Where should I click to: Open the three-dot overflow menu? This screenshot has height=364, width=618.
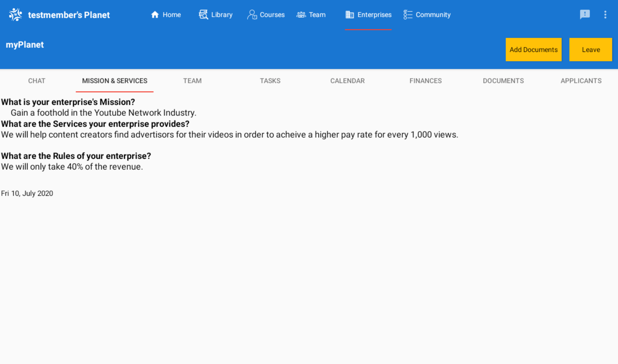point(606,15)
